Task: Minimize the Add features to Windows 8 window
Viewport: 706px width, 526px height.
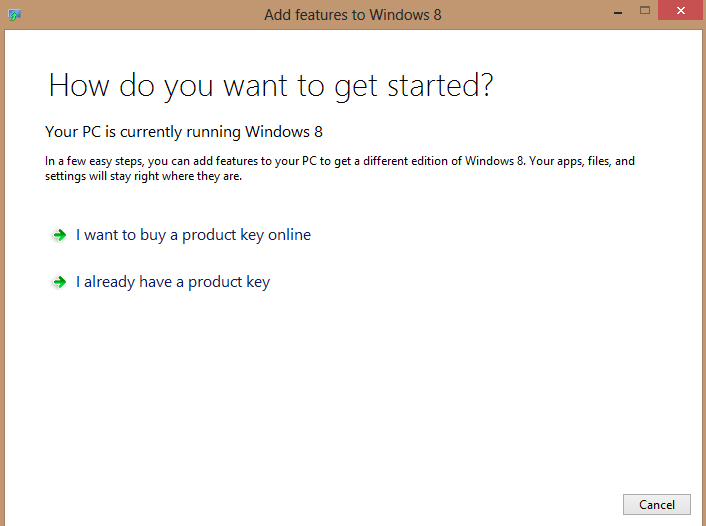Action: [x=618, y=13]
